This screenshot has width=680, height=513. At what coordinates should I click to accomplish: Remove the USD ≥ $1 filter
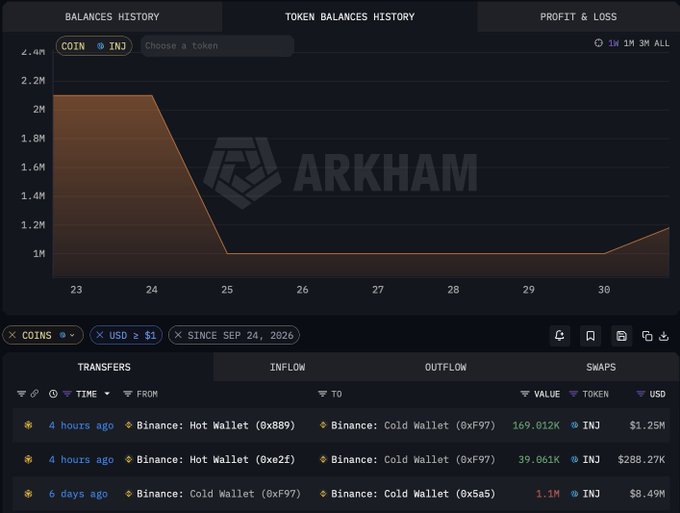coord(100,335)
